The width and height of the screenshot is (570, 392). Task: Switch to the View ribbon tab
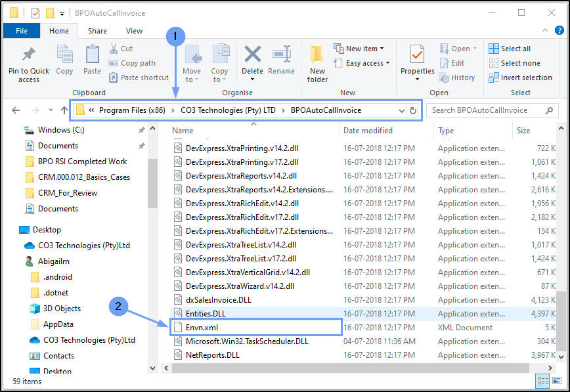pyautogui.click(x=134, y=31)
